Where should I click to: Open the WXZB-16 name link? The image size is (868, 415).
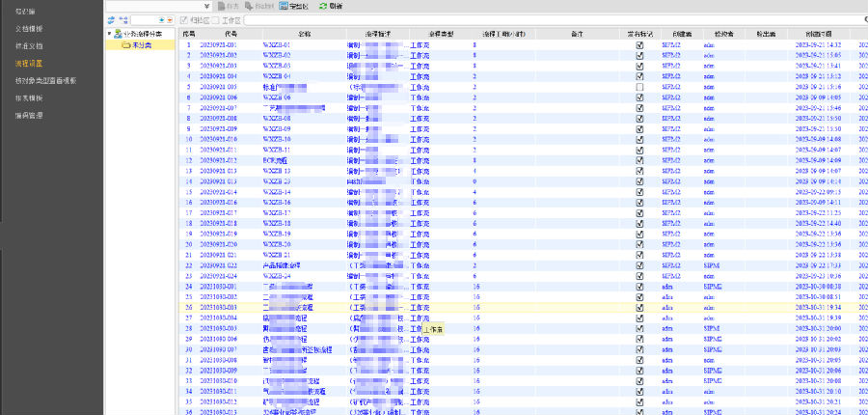pos(277,203)
